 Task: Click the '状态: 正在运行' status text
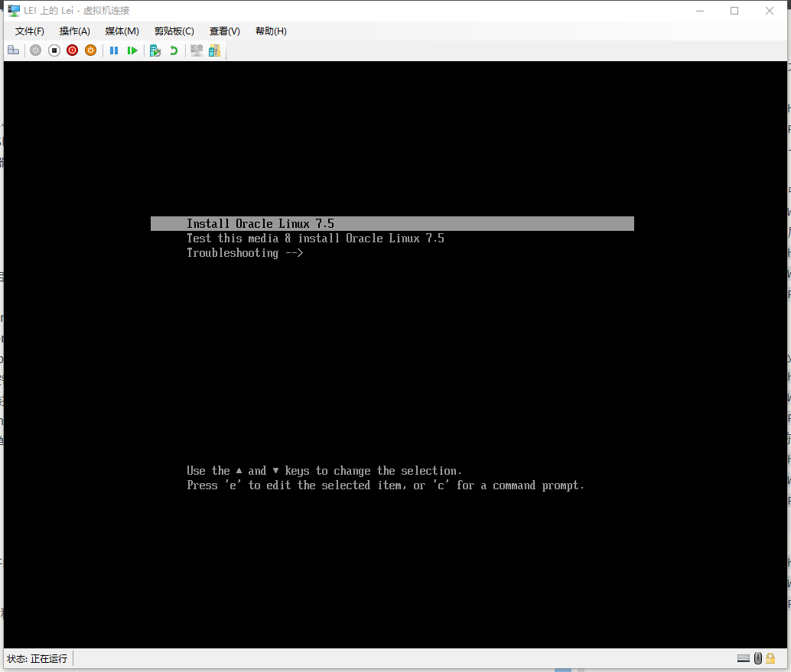click(x=37, y=658)
